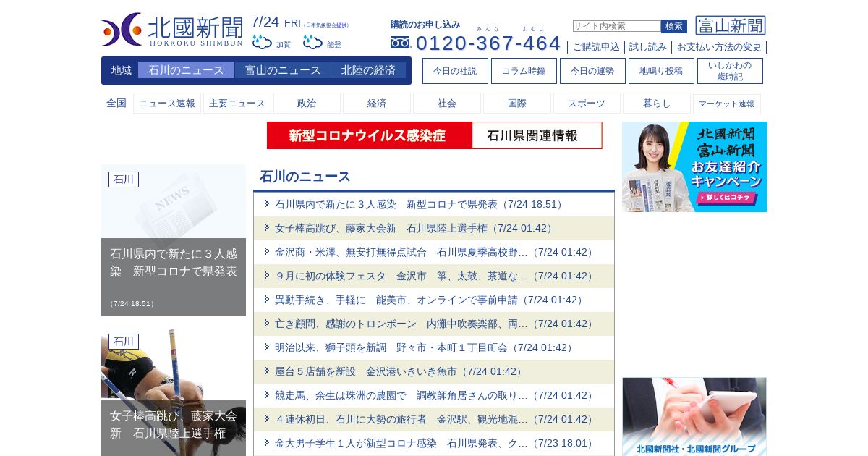This screenshot has width=868, height=456.
Task: Open headline 屋台5店舗を新設 金沢港
Action: click(x=399, y=371)
